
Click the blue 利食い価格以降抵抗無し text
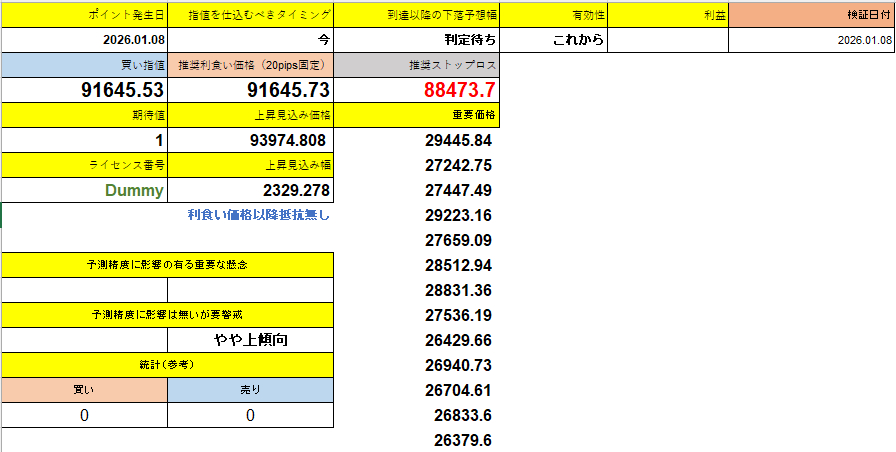(259, 215)
